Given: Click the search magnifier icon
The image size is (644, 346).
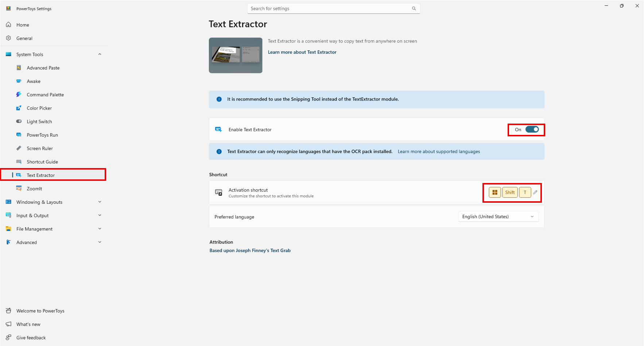Looking at the screenshot, I should (414, 8).
